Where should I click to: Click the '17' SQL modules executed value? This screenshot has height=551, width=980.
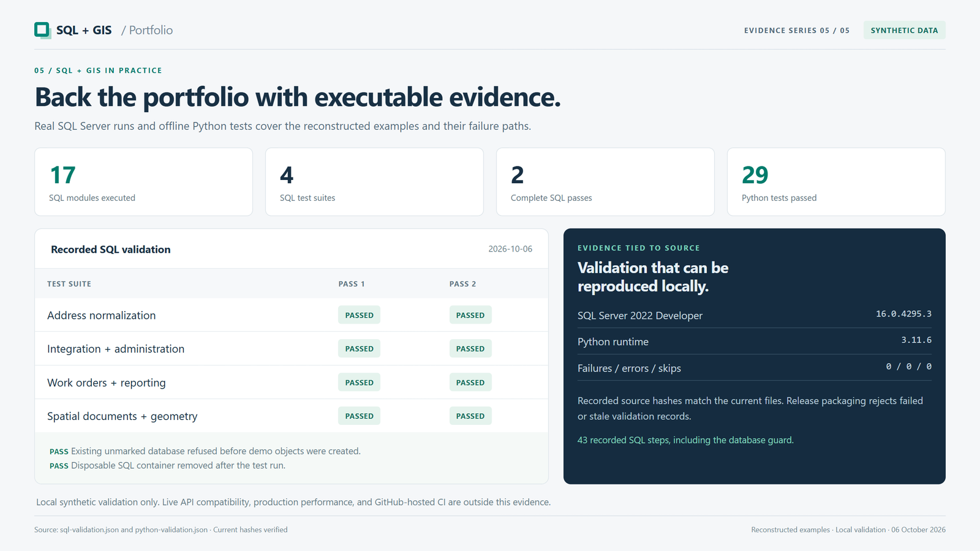(x=62, y=175)
